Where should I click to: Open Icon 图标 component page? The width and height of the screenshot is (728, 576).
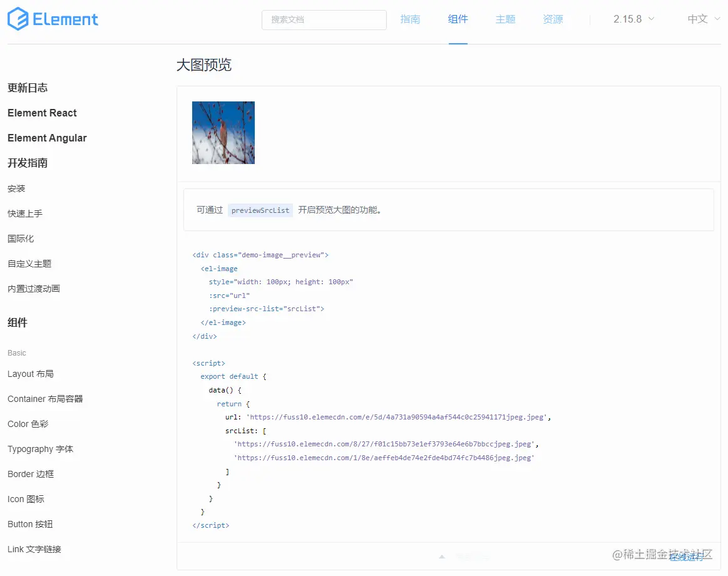click(x=26, y=500)
